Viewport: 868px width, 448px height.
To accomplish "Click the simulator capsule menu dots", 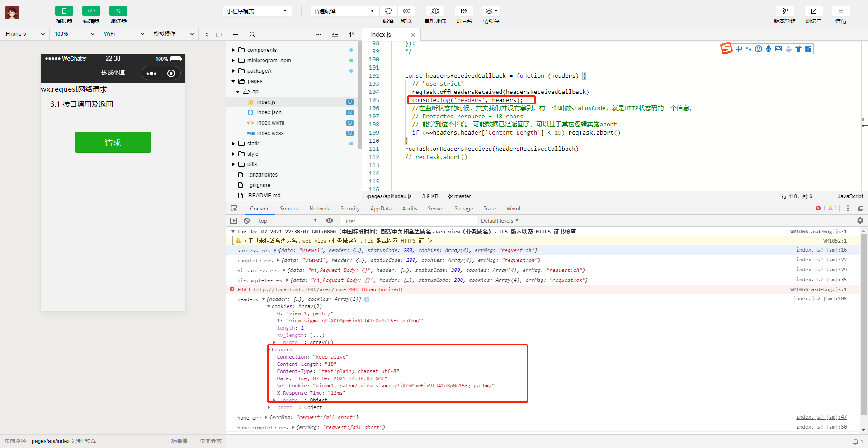I will pos(151,73).
